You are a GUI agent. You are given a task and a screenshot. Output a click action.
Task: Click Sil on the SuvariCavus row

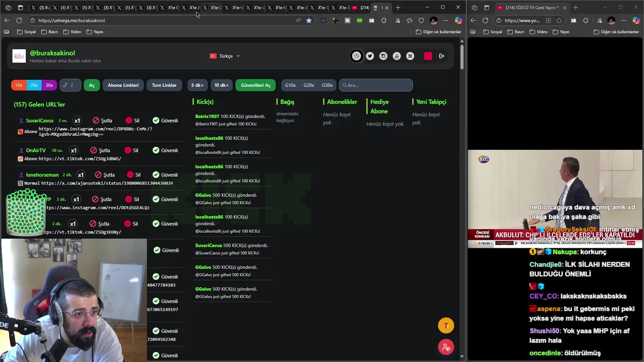click(132, 121)
